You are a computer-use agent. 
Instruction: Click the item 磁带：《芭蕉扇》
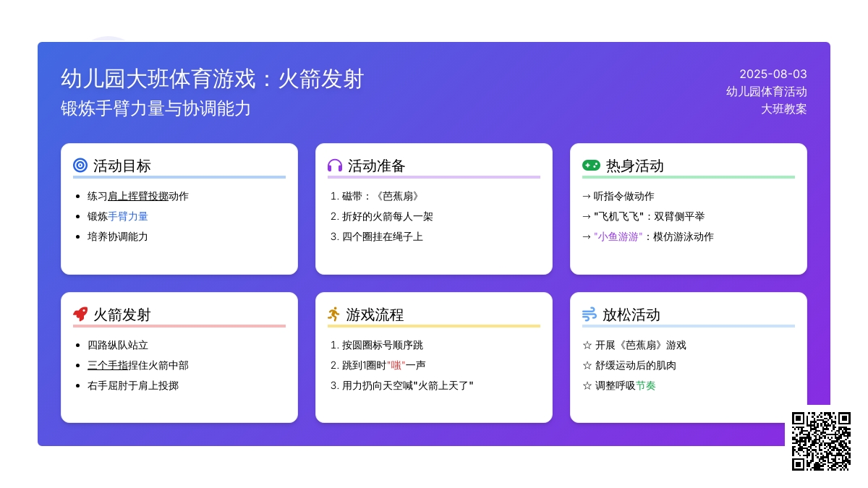pos(383,196)
